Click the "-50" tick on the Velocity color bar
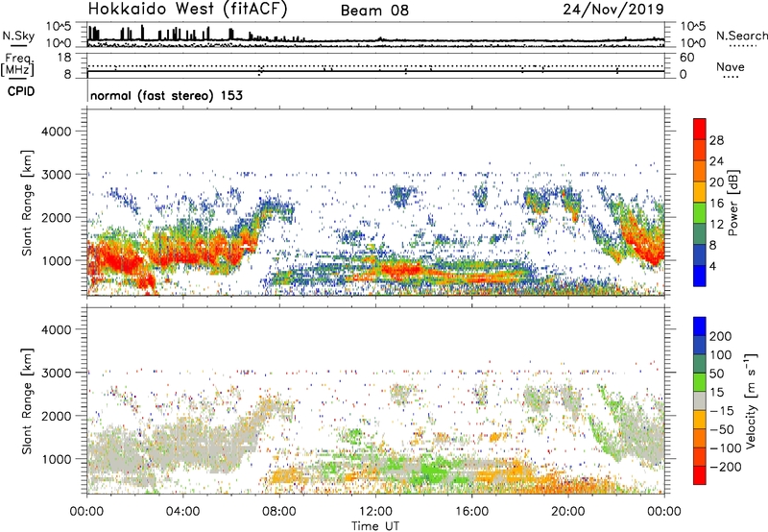The height and width of the screenshot is (532, 768). (722, 429)
